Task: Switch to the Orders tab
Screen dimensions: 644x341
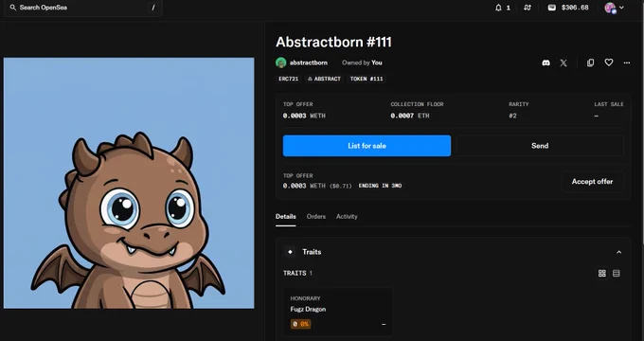Action: (x=315, y=217)
